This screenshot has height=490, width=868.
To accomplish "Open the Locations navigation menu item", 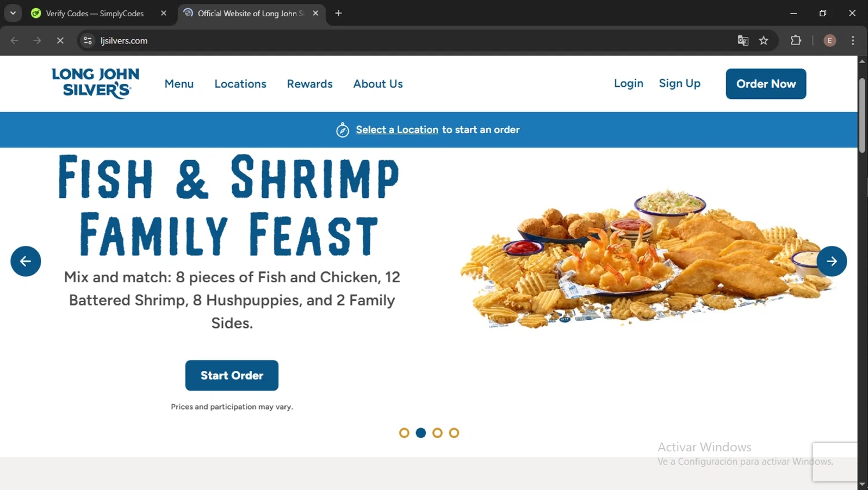I will [240, 84].
